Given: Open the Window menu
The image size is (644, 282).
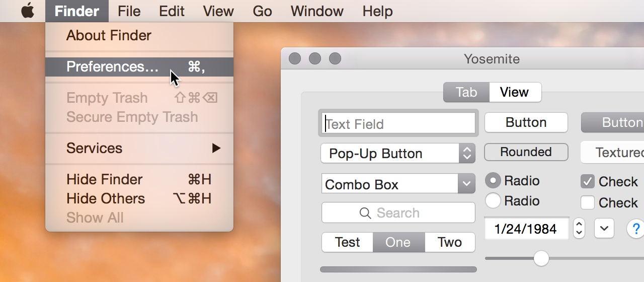Looking at the screenshot, I should pos(317,11).
